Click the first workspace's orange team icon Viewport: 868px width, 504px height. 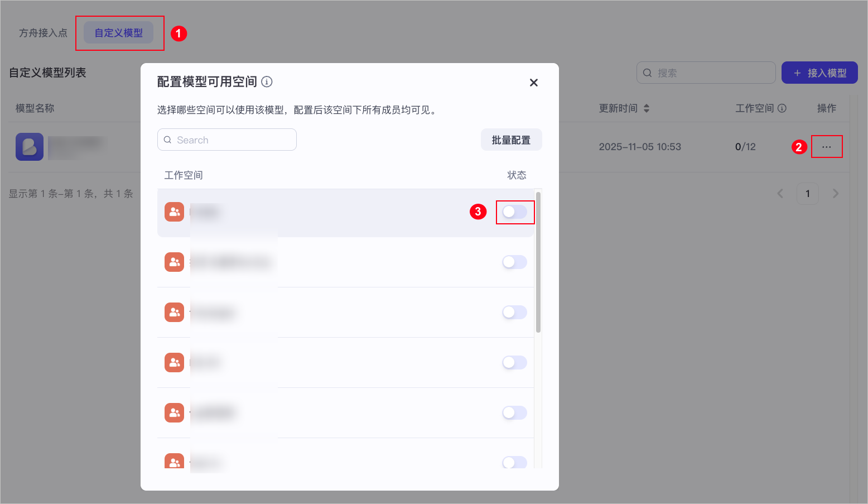tap(175, 212)
